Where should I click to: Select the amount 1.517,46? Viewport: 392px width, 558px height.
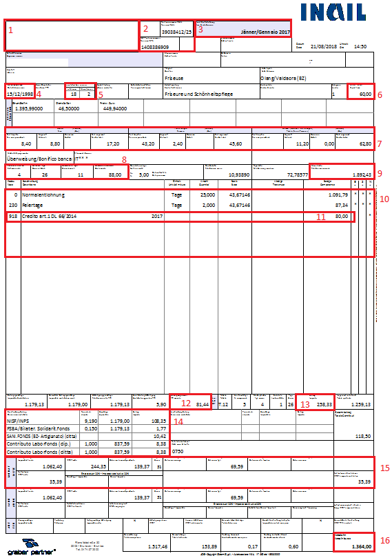(158, 546)
